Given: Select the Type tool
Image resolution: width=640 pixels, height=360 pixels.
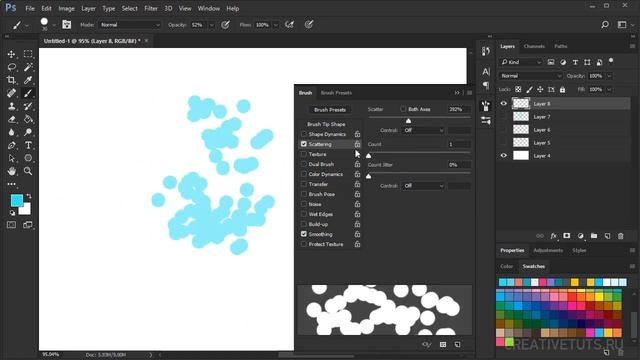Looking at the screenshot, I should point(28,145).
